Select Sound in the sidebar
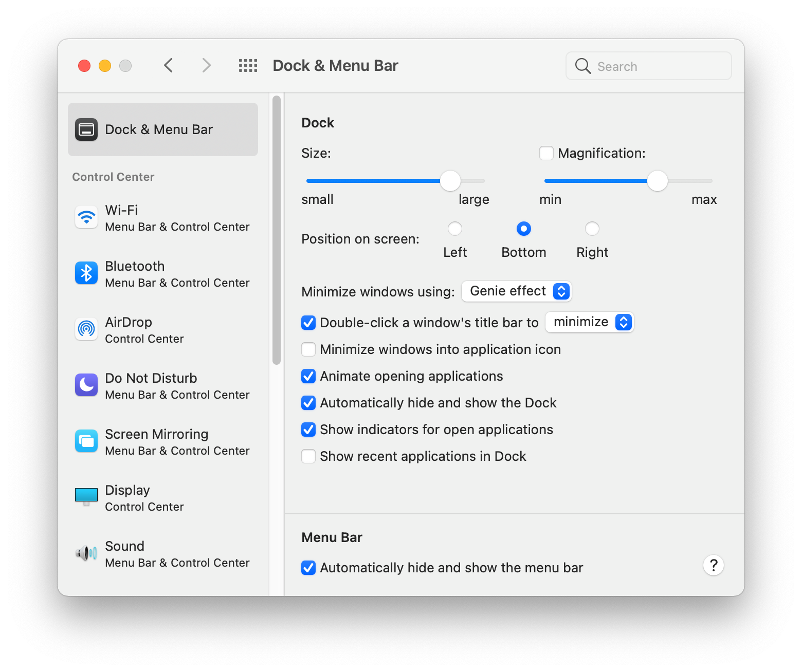Viewport: 802px width, 672px height. (x=163, y=554)
